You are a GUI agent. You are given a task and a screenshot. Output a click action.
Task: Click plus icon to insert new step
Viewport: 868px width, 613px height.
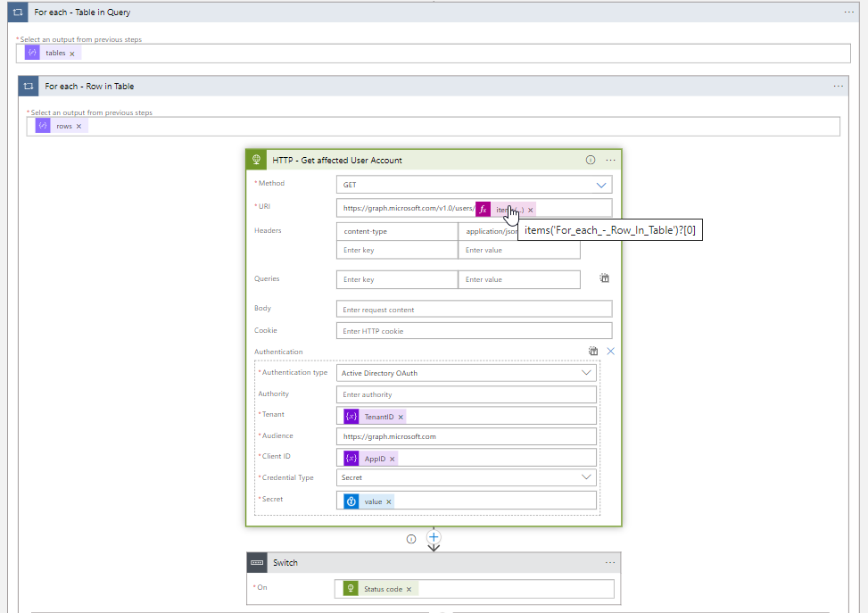point(434,537)
